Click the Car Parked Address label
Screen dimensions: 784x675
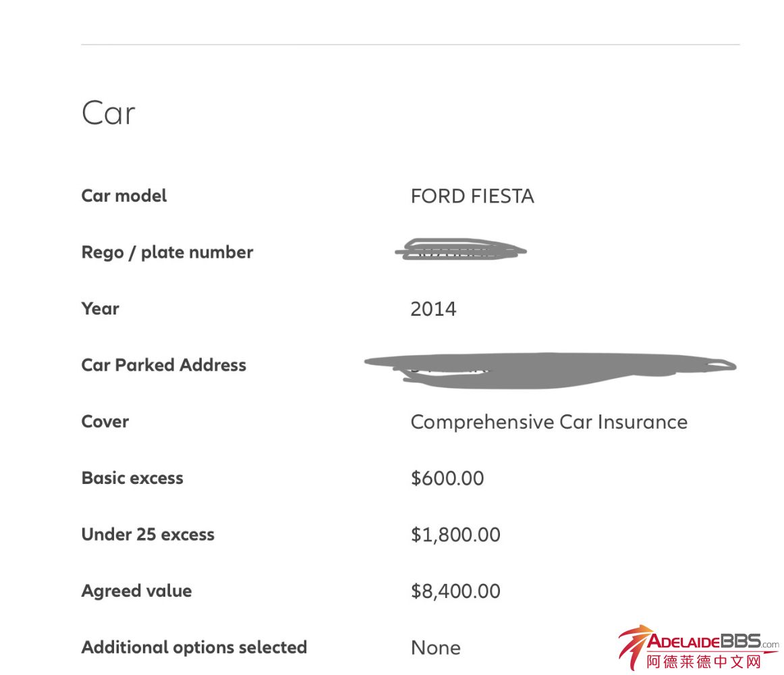[163, 365]
